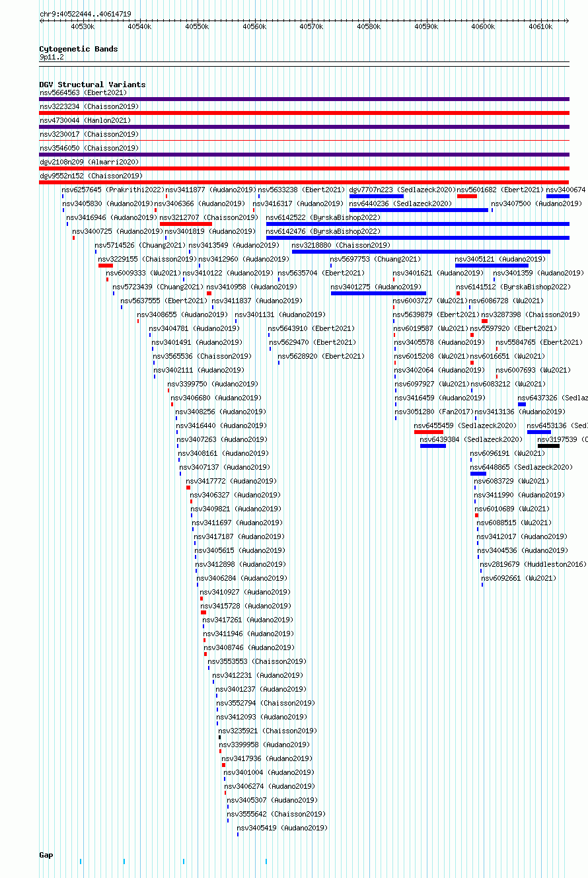Click nsv5628920 (Ebert2021) label
The width and height of the screenshot is (588, 878).
tap(321, 357)
